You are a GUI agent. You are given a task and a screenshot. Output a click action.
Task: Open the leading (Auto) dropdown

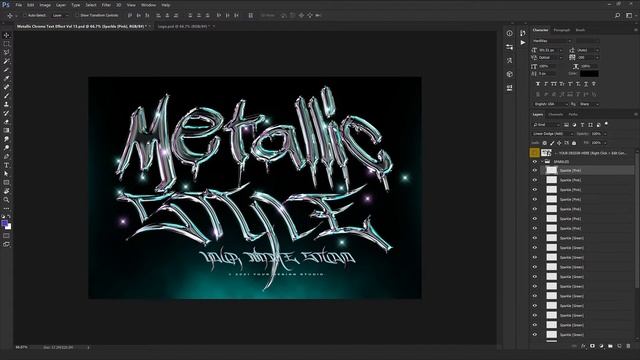(x=587, y=50)
